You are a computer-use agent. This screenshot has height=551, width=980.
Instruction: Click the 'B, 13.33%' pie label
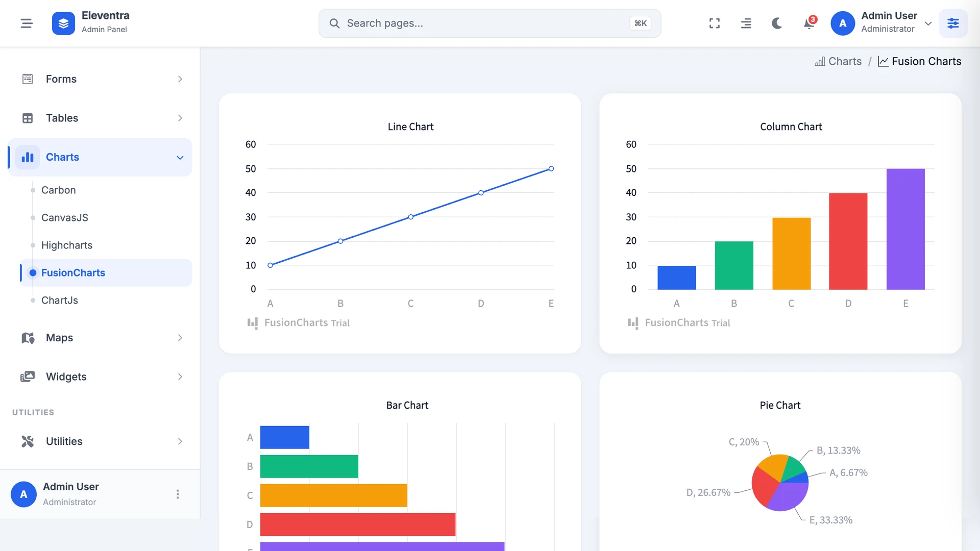point(838,450)
